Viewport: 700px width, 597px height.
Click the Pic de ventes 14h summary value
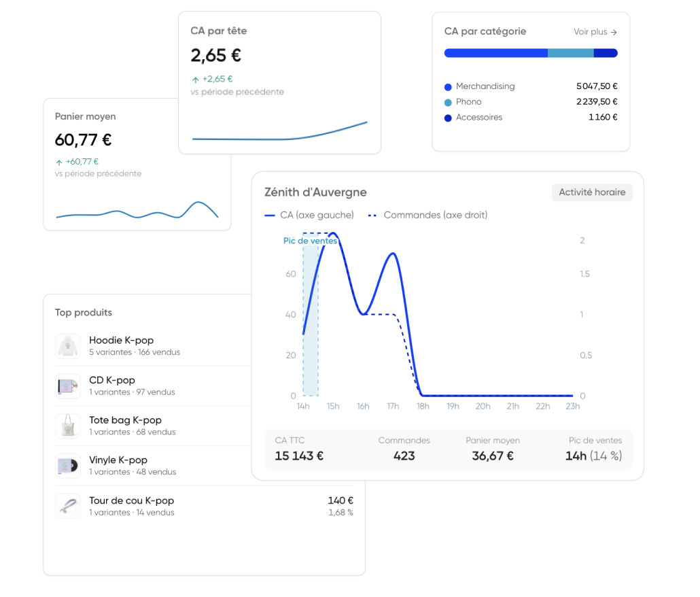click(594, 456)
